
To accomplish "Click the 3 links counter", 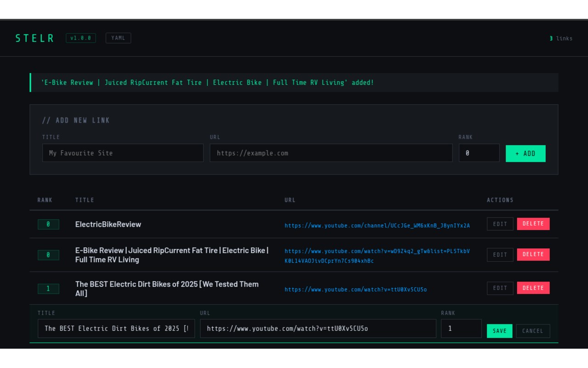I will pyautogui.click(x=561, y=39).
